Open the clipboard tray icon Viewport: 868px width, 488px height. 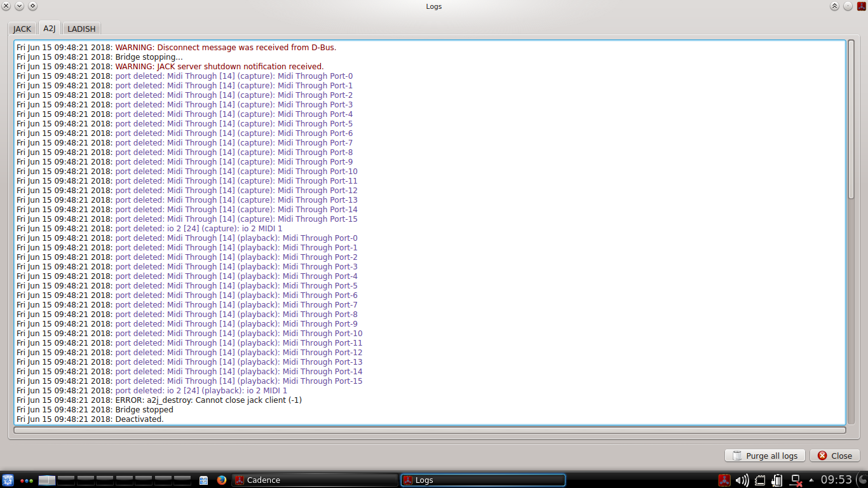(x=777, y=480)
